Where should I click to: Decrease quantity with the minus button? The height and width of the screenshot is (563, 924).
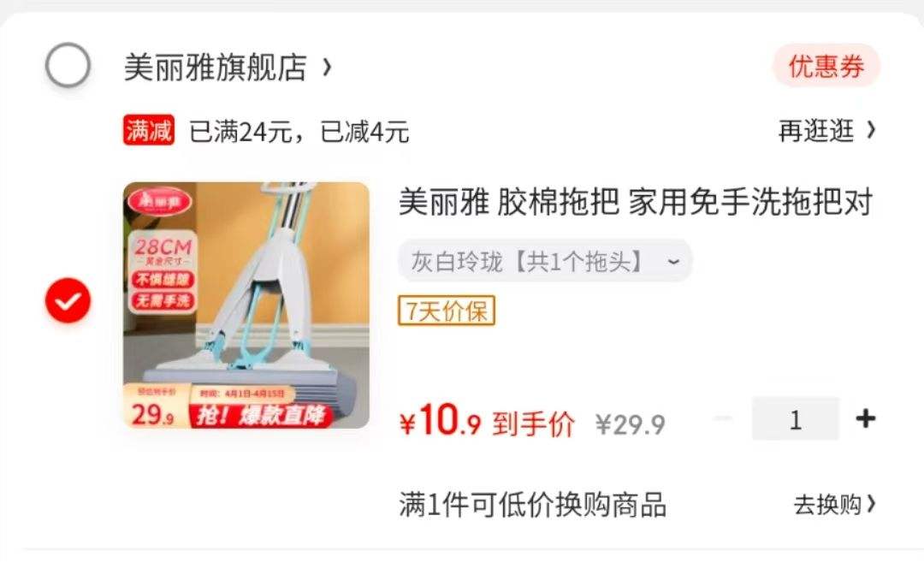click(722, 418)
